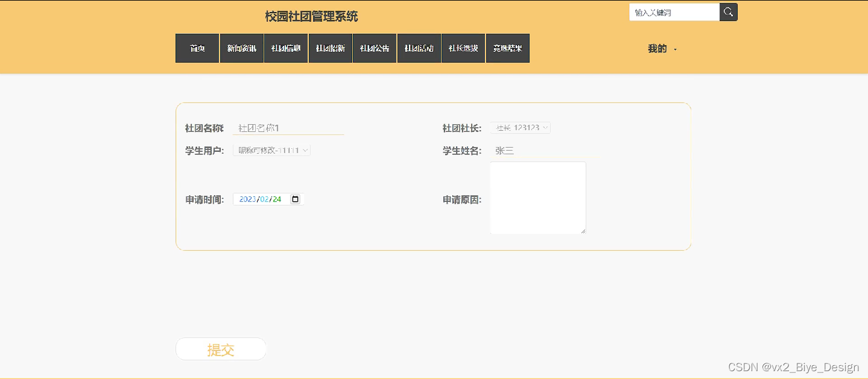Select 社团招新 in the nav bar
The width and height of the screenshot is (868, 379).
coord(331,48)
